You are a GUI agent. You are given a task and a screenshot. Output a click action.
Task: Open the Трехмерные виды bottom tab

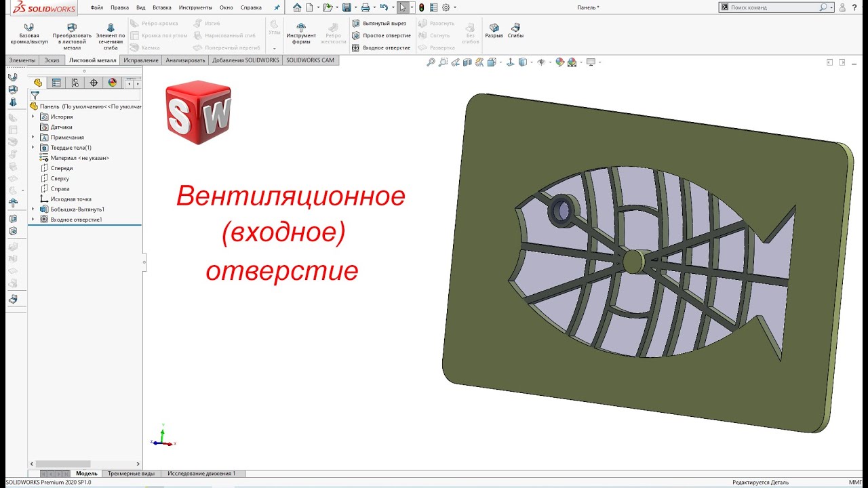coord(131,474)
